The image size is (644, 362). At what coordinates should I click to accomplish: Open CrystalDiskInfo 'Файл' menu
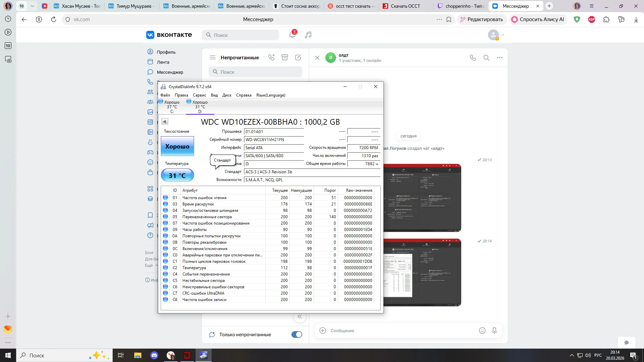coord(165,95)
